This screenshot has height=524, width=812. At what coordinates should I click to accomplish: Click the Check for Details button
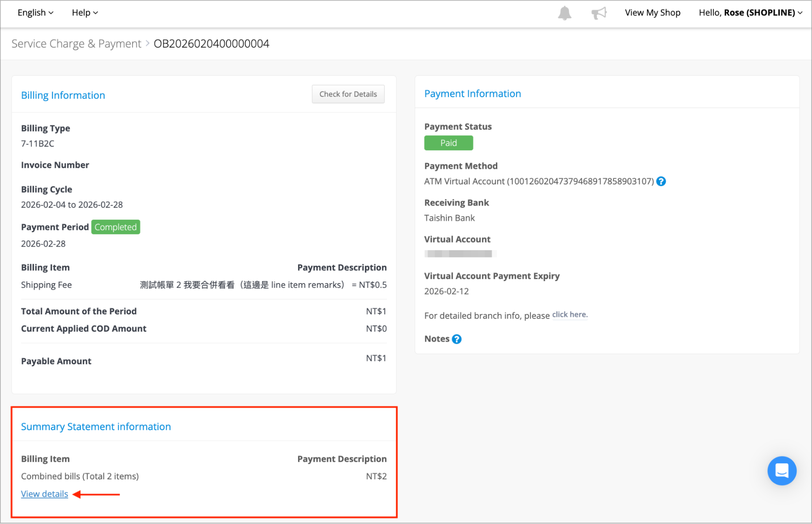pos(348,94)
